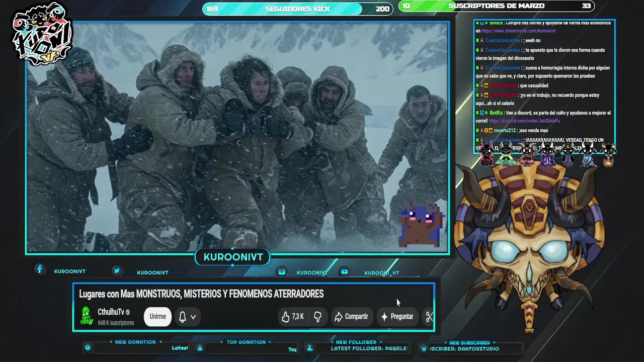The image size is (644, 362).
Task: Click the Kuroonivt graffiti logo
Action: click(x=42, y=34)
